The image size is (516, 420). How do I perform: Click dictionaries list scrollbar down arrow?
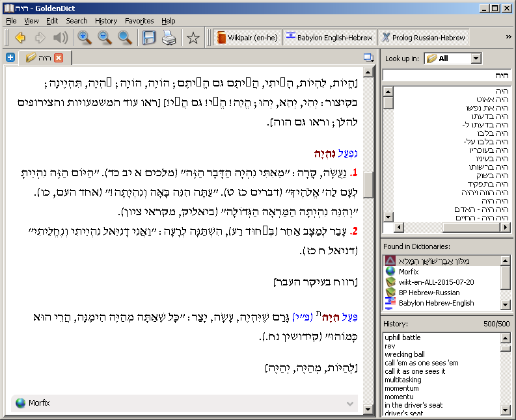[505, 304]
